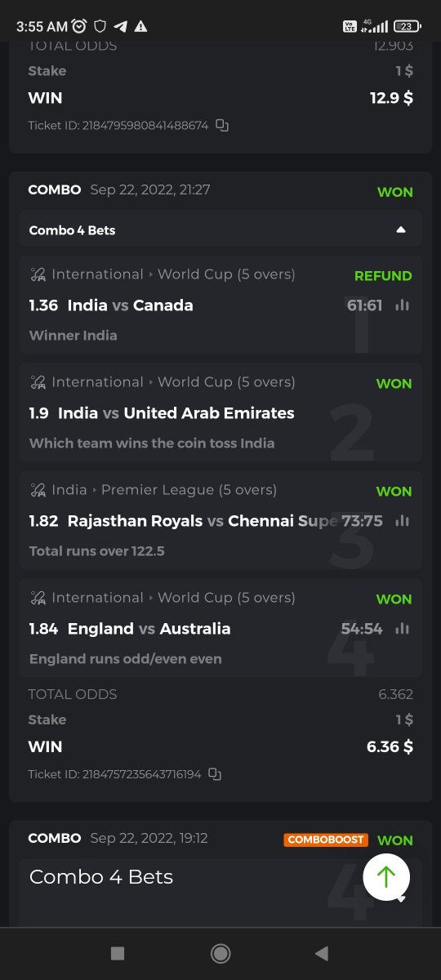The image size is (441, 980).
Task: Open the India vs Canada bet
Action: click(x=220, y=305)
